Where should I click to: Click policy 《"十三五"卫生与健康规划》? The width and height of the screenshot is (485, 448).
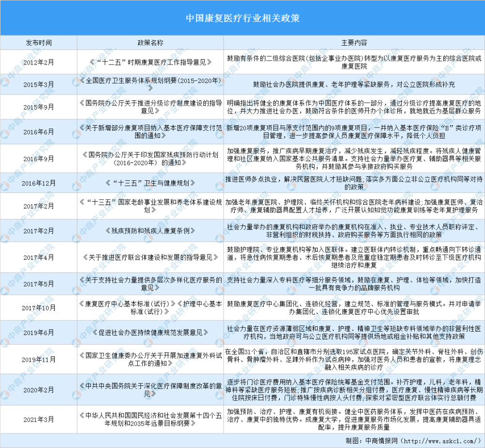(x=150, y=183)
